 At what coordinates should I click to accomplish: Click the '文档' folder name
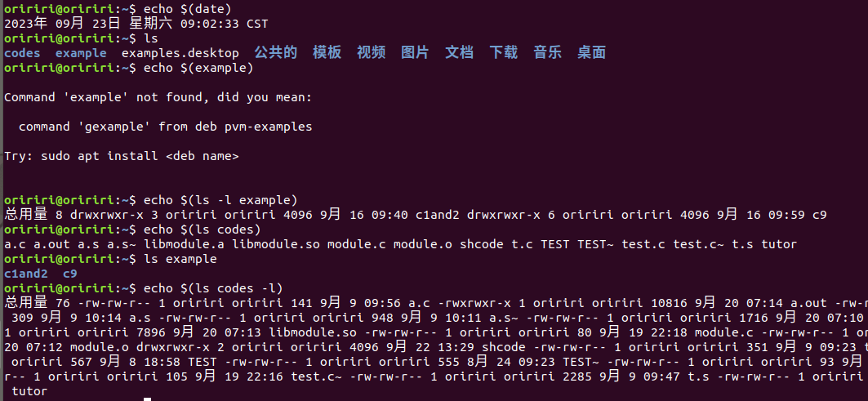459,53
